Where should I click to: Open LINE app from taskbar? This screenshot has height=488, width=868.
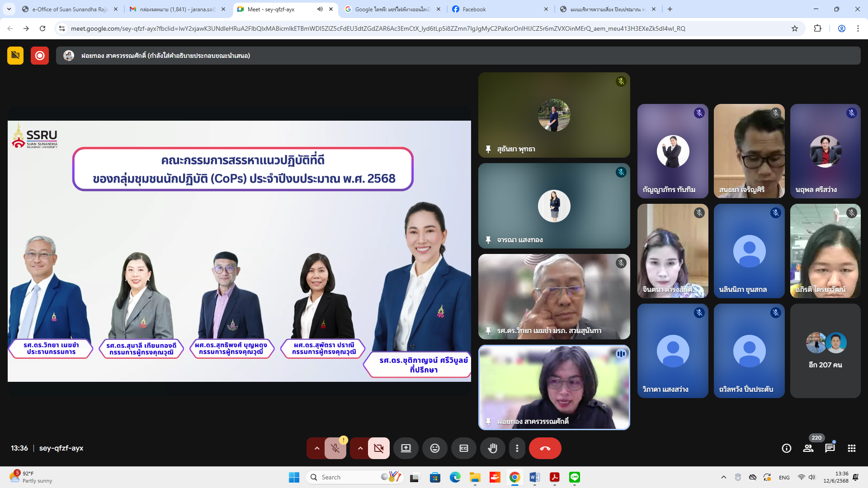(574, 477)
